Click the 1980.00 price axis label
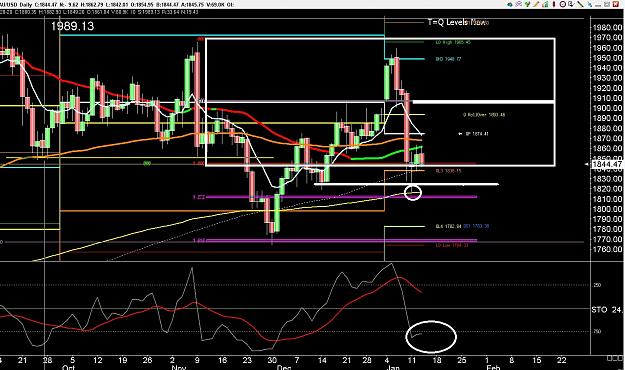Viewport: 625px width, 370px height. [607, 28]
